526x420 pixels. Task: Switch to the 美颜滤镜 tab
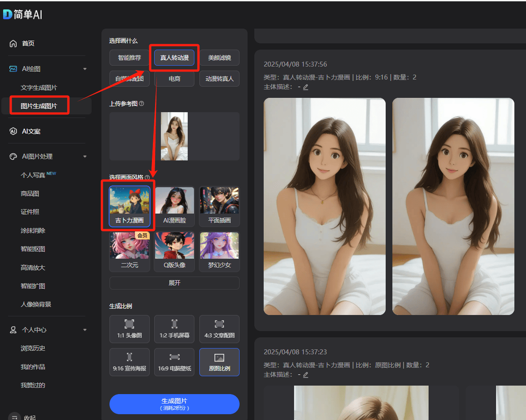[x=219, y=58]
